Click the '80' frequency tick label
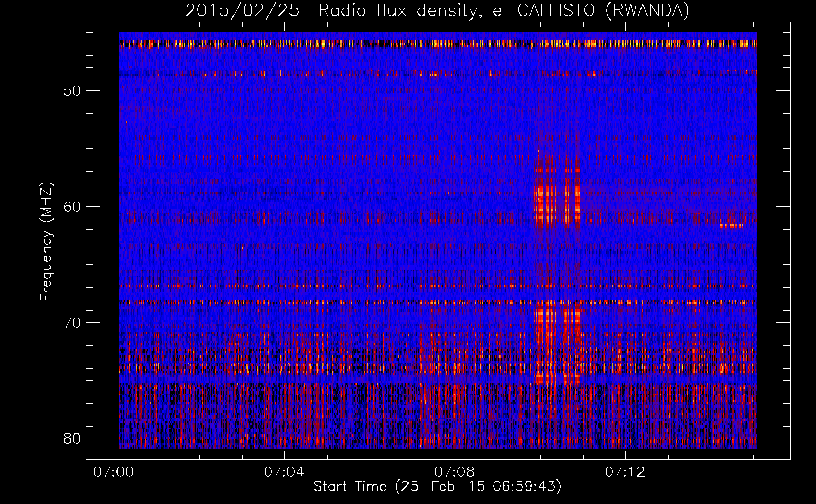 point(73,438)
